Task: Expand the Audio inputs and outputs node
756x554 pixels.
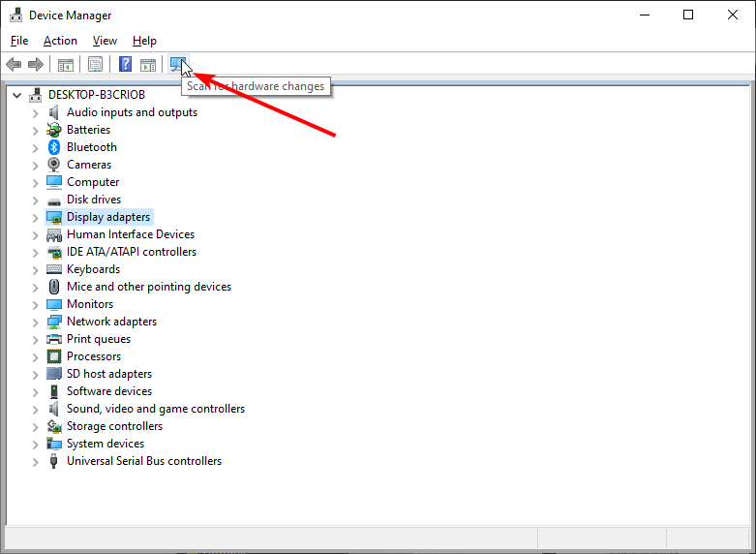Action: pos(35,113)
